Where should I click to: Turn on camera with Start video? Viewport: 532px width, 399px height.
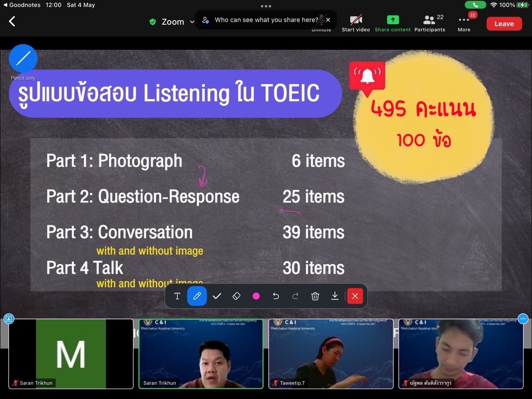356,23
